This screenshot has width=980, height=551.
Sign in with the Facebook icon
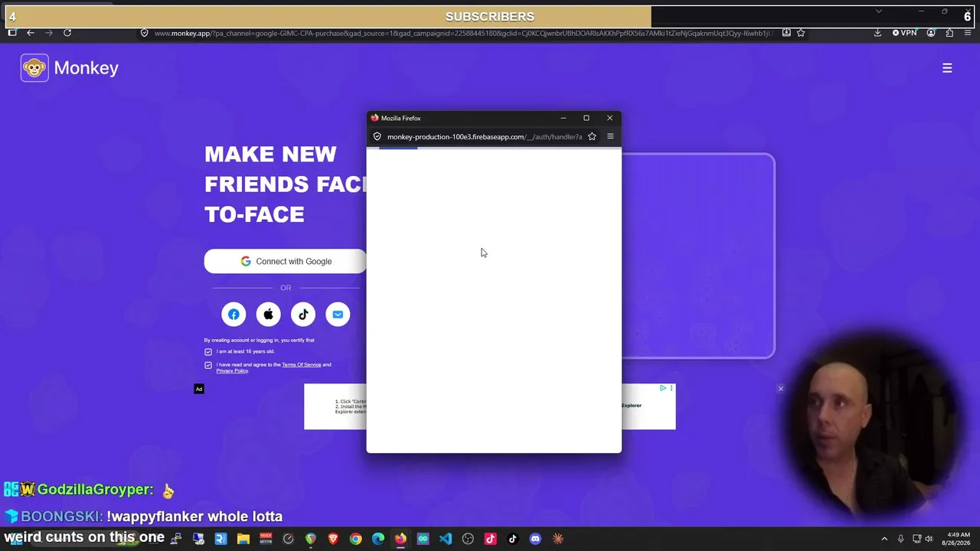point(234,315)
